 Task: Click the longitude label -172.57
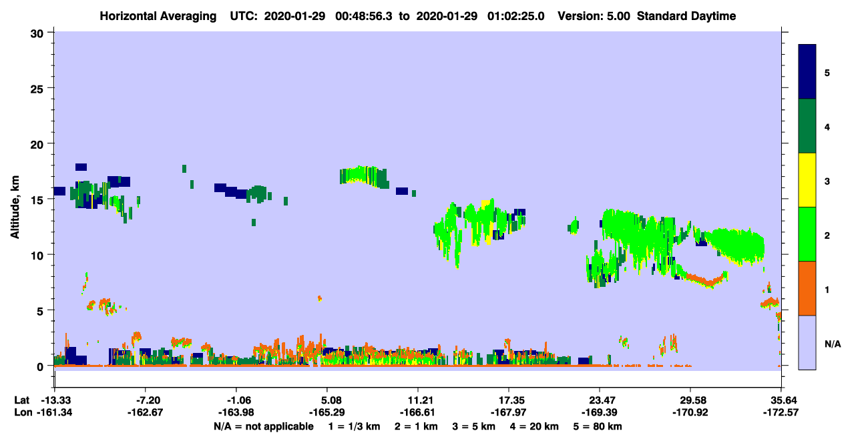(x=781, y=412)
